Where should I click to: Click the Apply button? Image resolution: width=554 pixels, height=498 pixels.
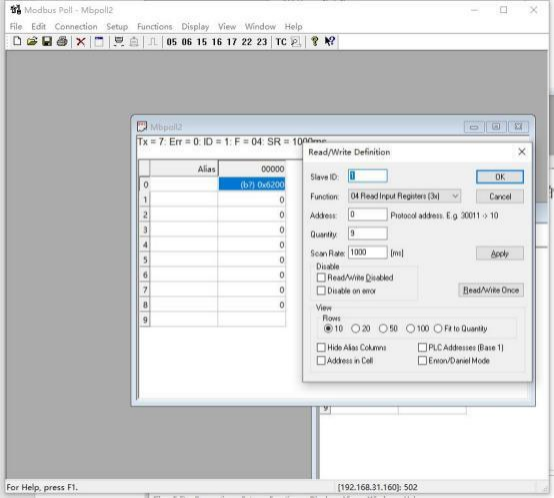point(500,253)
